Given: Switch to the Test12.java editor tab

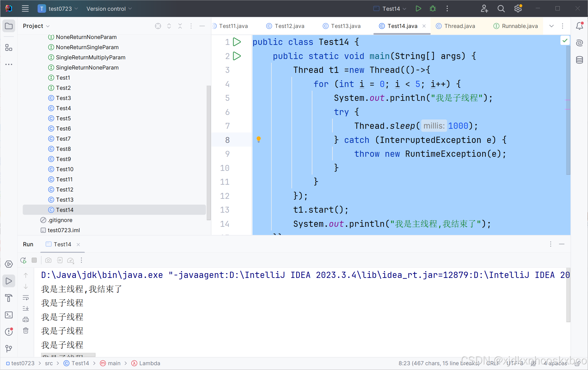Looking at the screenshot, I should (289, 26).
